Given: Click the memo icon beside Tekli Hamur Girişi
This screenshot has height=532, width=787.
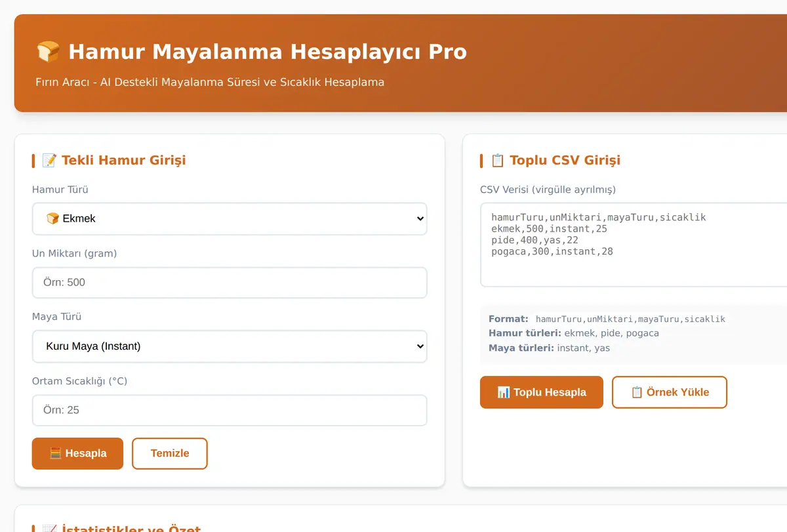Looking at the screenshot, I should [49, 160].
